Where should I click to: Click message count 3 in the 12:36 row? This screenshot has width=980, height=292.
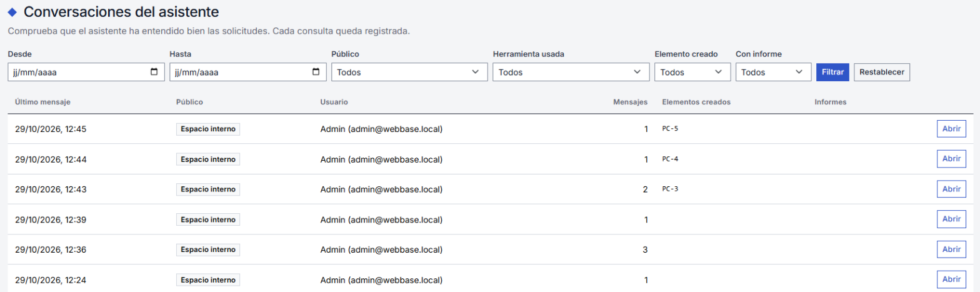pos(645,249)
